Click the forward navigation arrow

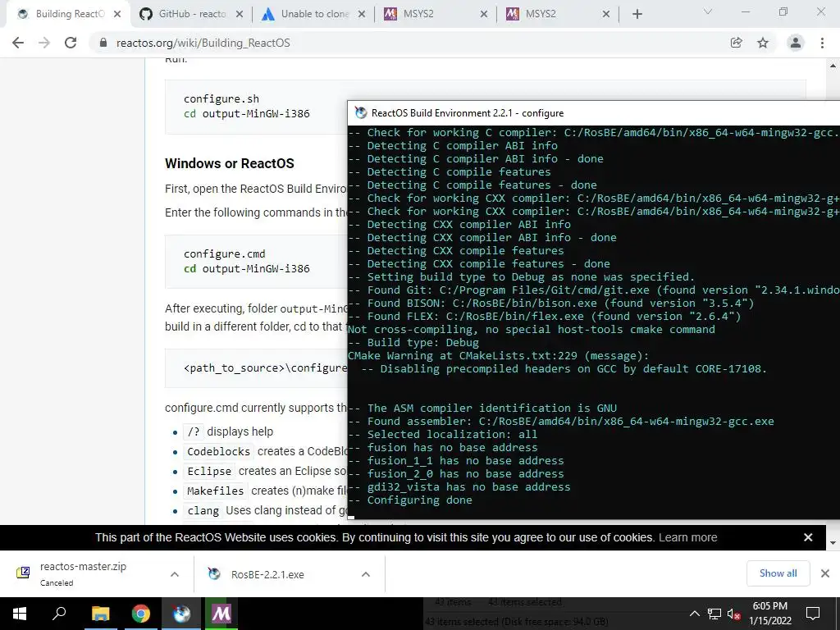[x=44, y=43]
